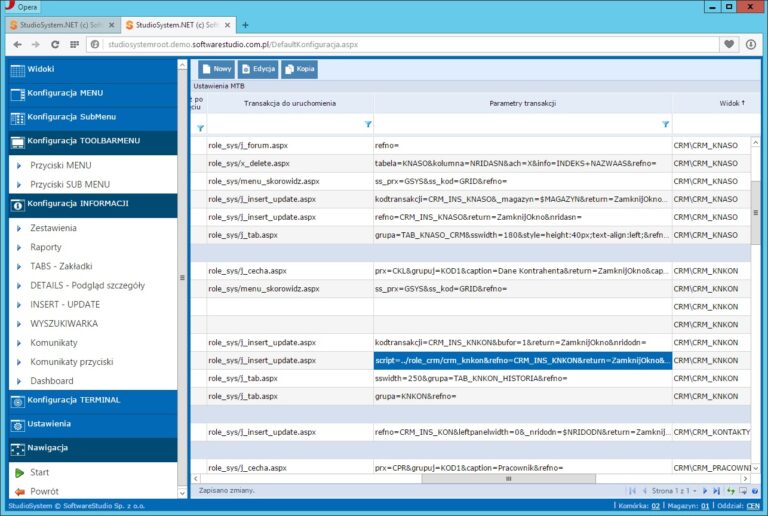The image size is (768, 516).
Task: Expand the WYSZUKIWARKA item
Action: [x=19, y=324]
